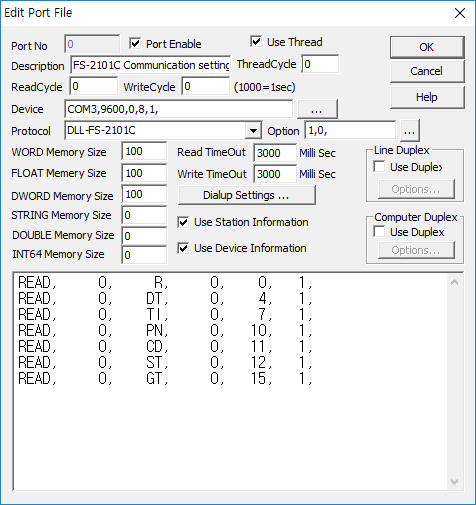Screen dimensions: 476x505
Task: Open the Help button
Action: pos(427,97)
